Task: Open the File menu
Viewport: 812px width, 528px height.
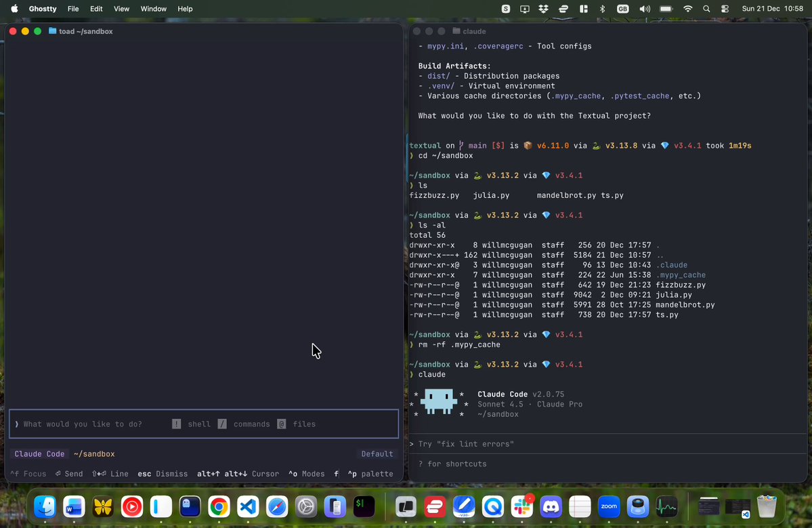Action: 73,9
